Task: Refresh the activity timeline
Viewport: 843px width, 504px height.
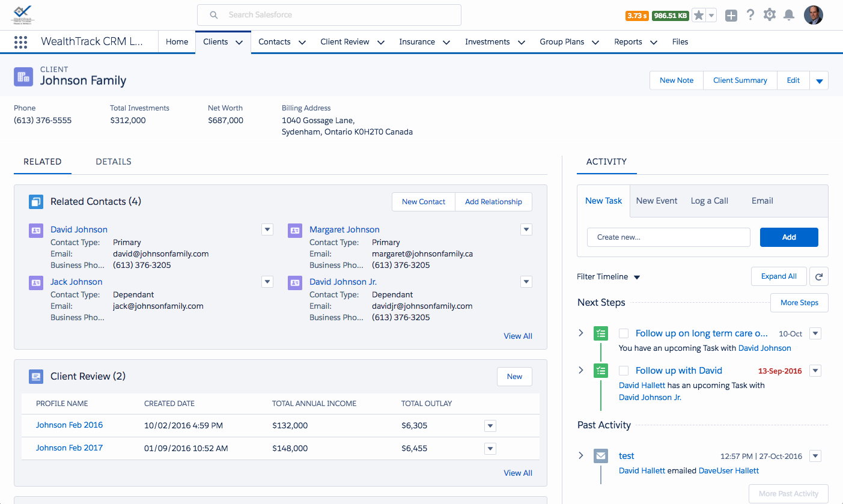Action: [818, 276]
